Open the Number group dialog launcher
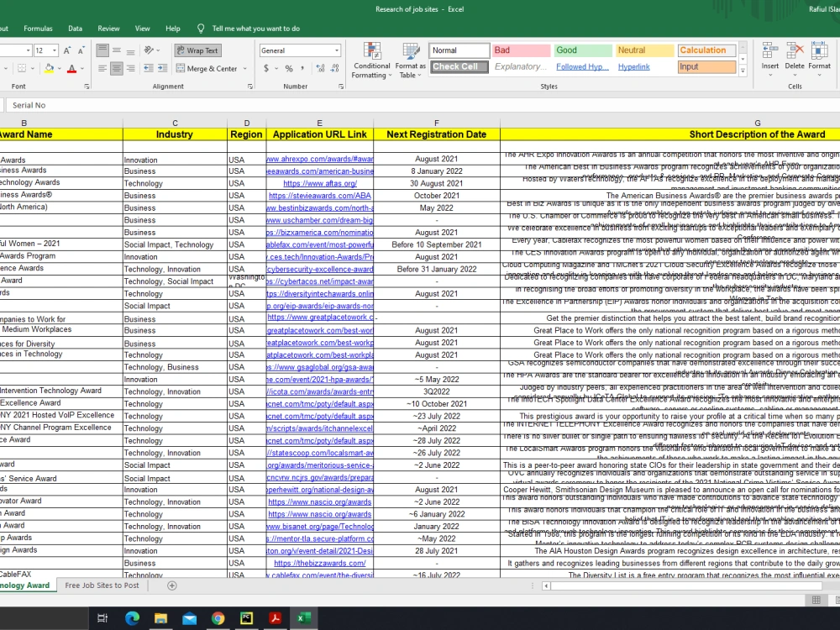Image resolution: width=840 pixels, height=630 pixels. click(x=341, y=87)
